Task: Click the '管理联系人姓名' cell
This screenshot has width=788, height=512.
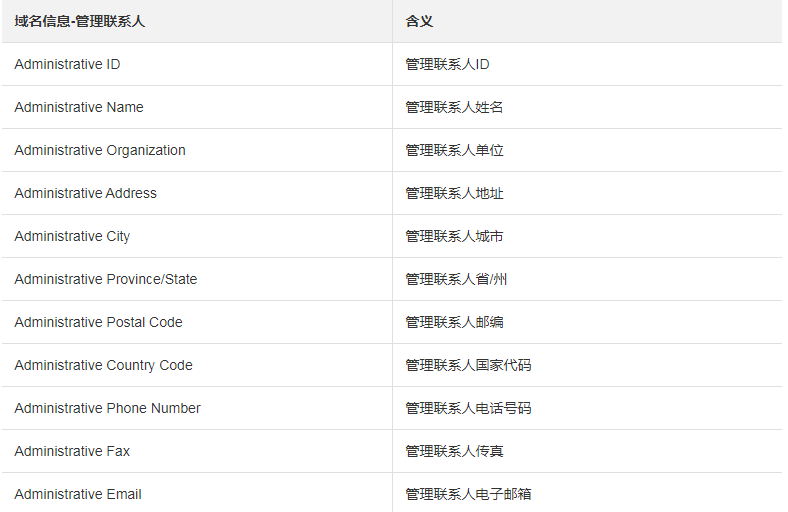Action: [x=454, y=107]
